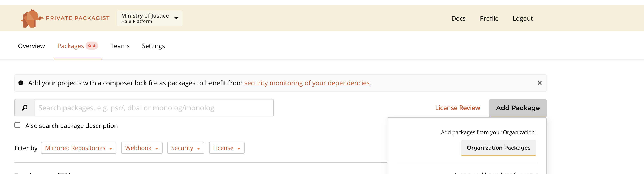
Task: Open the License Review link
Action: pos(457,108)
